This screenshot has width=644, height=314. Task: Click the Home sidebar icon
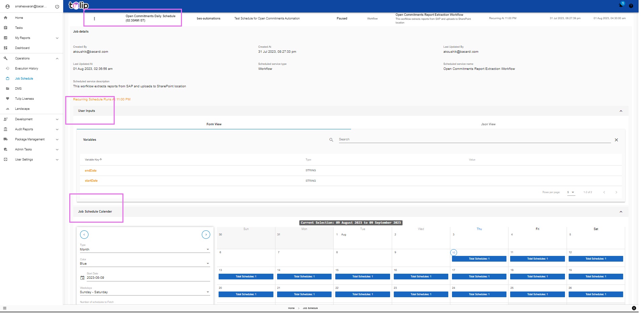click(x=5, y=18)
